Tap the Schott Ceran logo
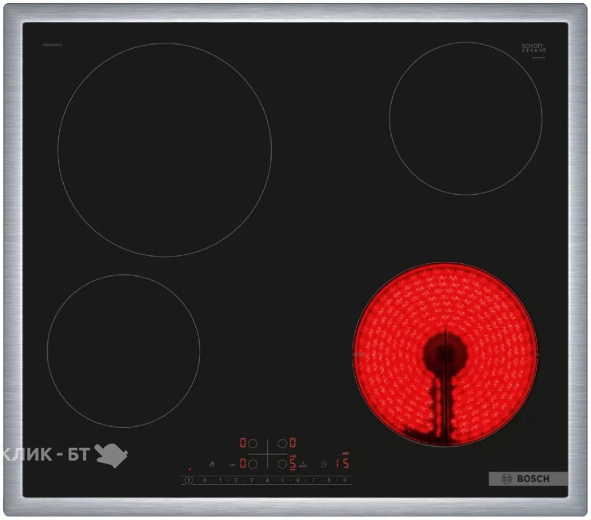591x520 pixels. point(533,48)
